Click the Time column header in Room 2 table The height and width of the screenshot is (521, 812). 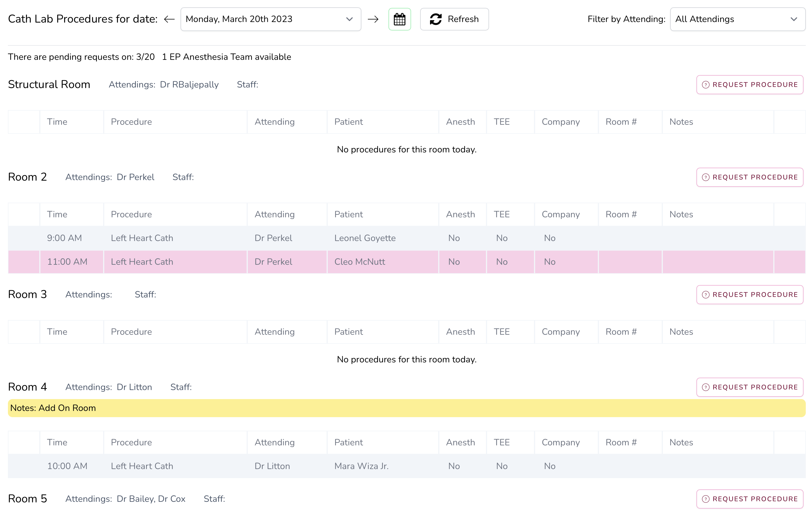tap(57, 214)
